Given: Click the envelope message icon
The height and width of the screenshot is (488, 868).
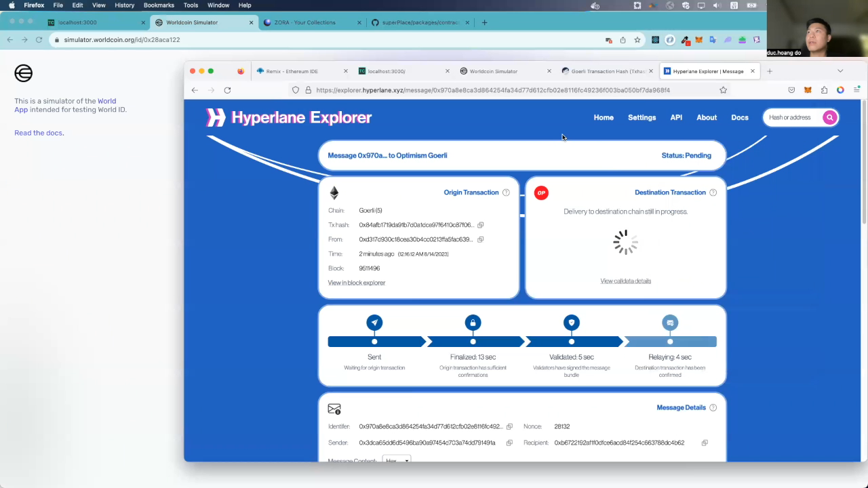Looking at the screenshot, I should tap(334, 409).
